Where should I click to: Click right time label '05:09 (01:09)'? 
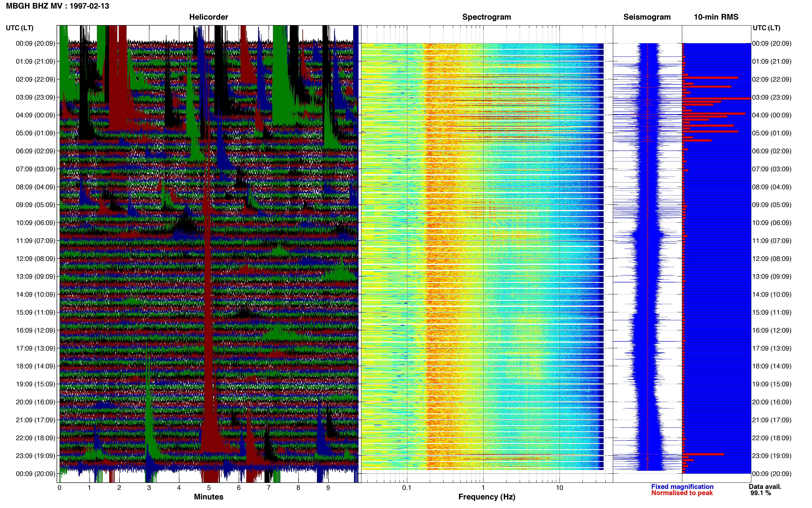[772, 133]
